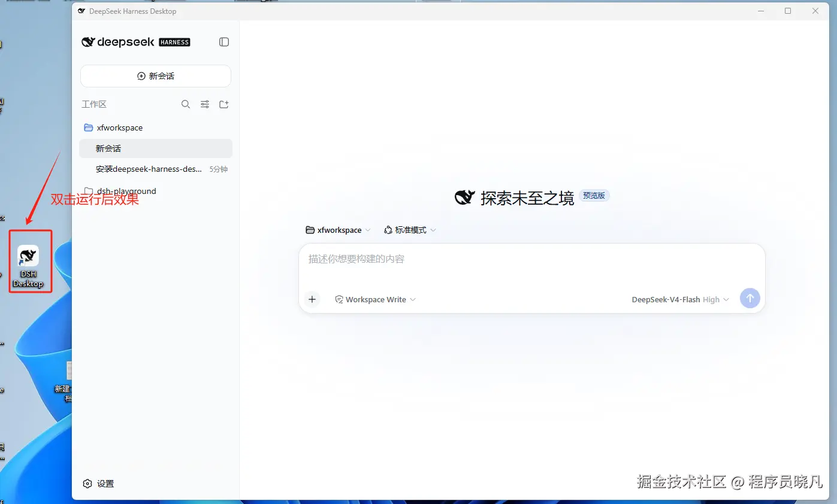Open the Workspace Write permission dropdown
This screenshot has height=504, width=837.
coord(375,299)
